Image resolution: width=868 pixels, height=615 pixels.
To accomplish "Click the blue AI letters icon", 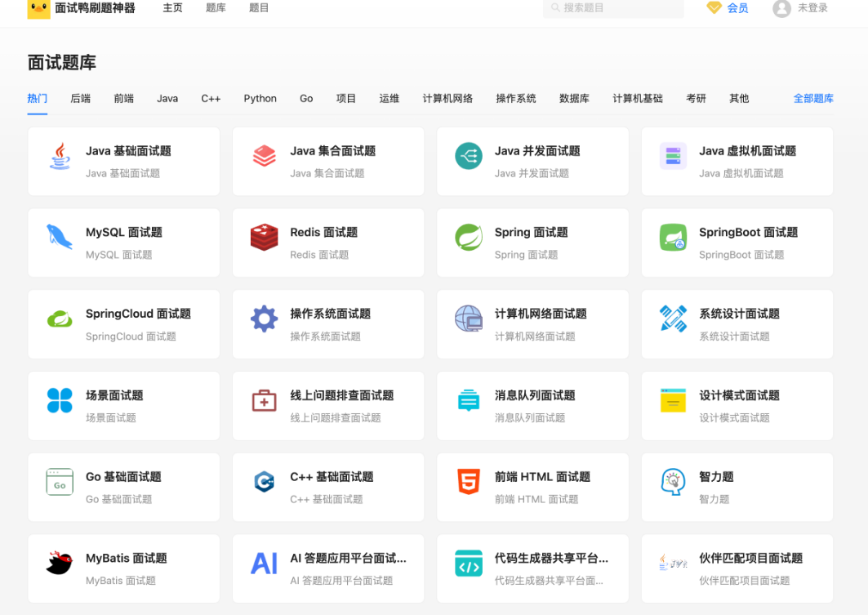I will point(264,564).
